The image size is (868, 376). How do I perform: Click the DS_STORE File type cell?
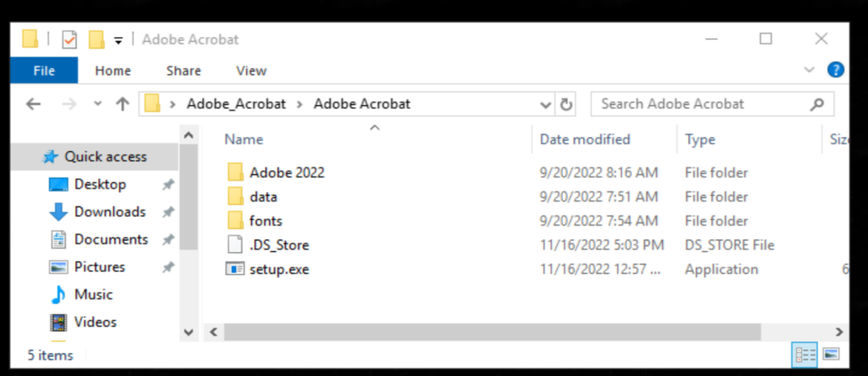point(730,245)
